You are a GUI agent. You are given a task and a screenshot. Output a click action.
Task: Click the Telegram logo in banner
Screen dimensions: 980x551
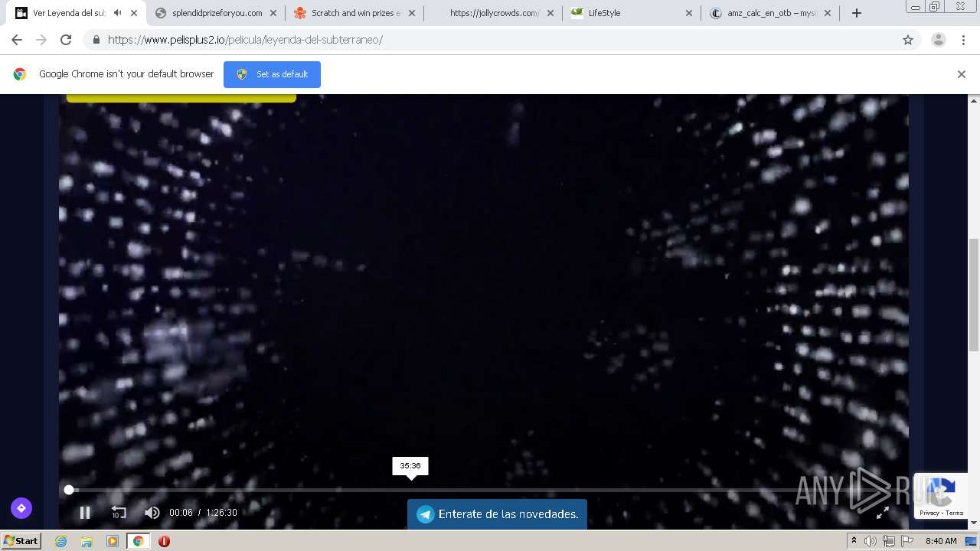pyautogui.click(x=426, y=514)
